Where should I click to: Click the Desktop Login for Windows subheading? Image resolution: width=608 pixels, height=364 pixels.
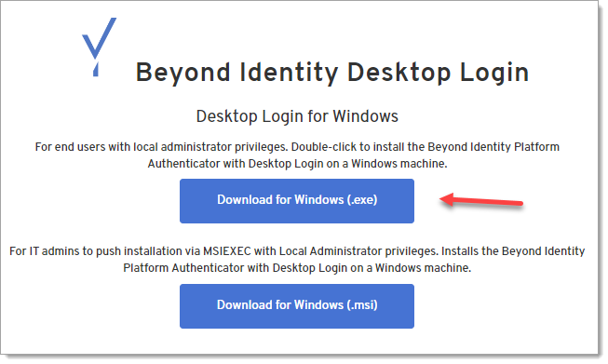point(297,116)
